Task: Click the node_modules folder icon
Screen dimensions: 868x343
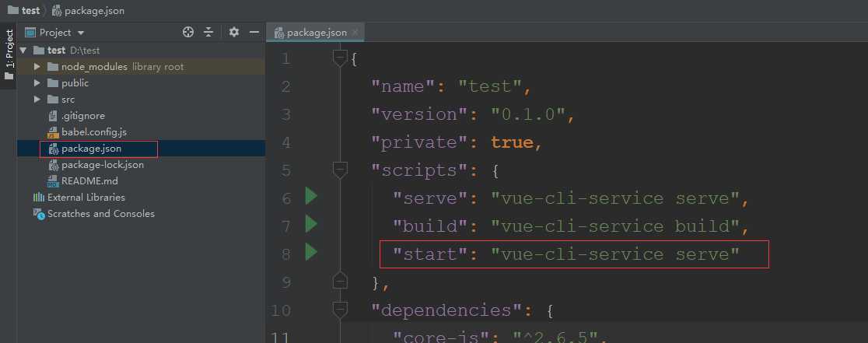Action: tap(53, 67)
